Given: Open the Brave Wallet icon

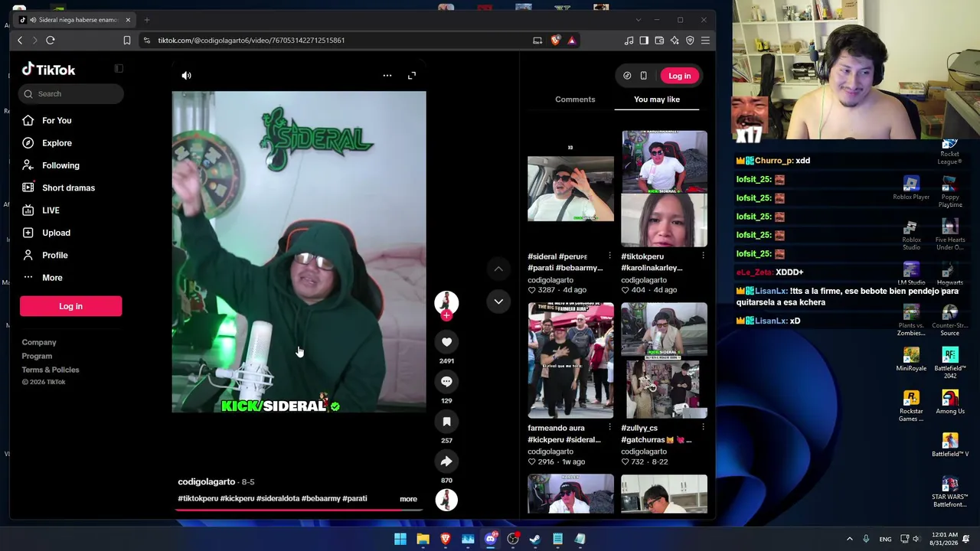Looking at the screenshot, I should click(x=659, y=41).
